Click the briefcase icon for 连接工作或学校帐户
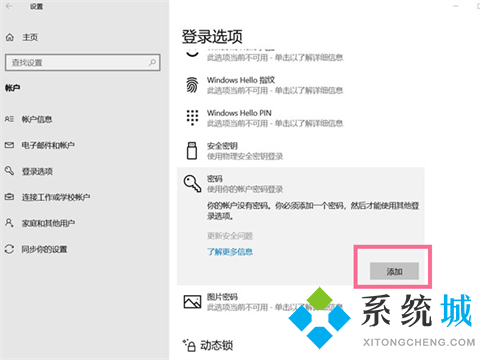The height and width of the screenshot is (360, 480). (x=9, y=197)
